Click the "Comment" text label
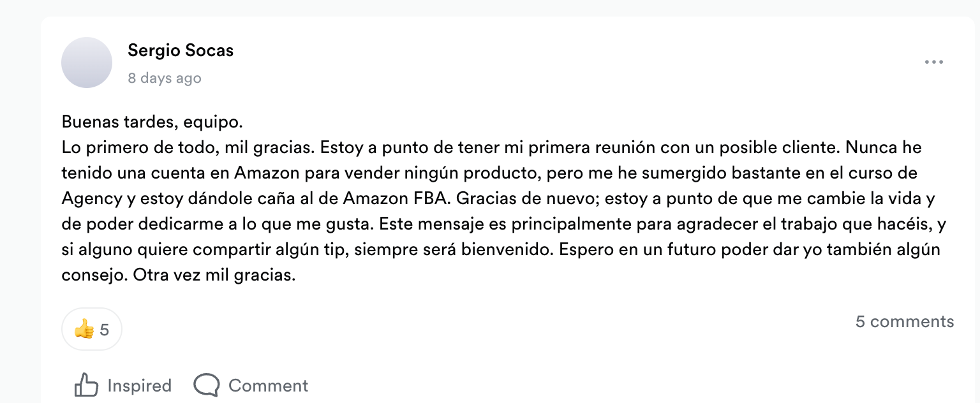This screenshot has width=980, height=403. pos(268,386)
